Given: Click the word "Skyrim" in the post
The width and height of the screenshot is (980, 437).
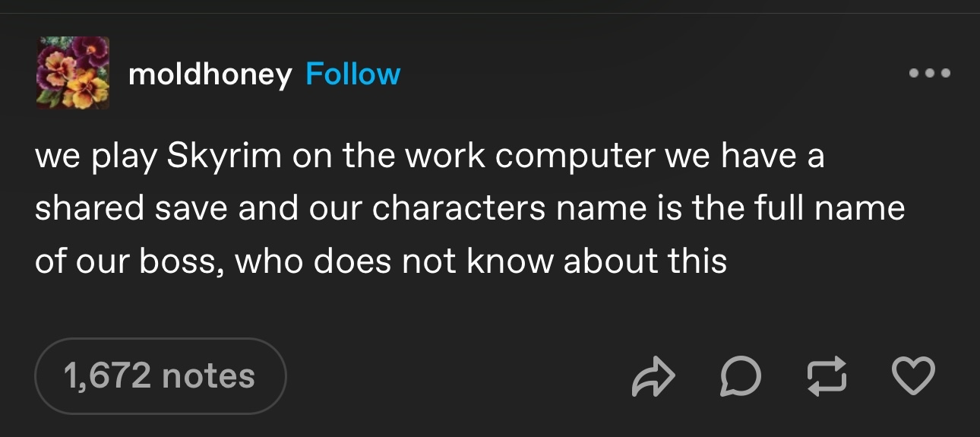Looking at the screenshot, I should (213, 157).
